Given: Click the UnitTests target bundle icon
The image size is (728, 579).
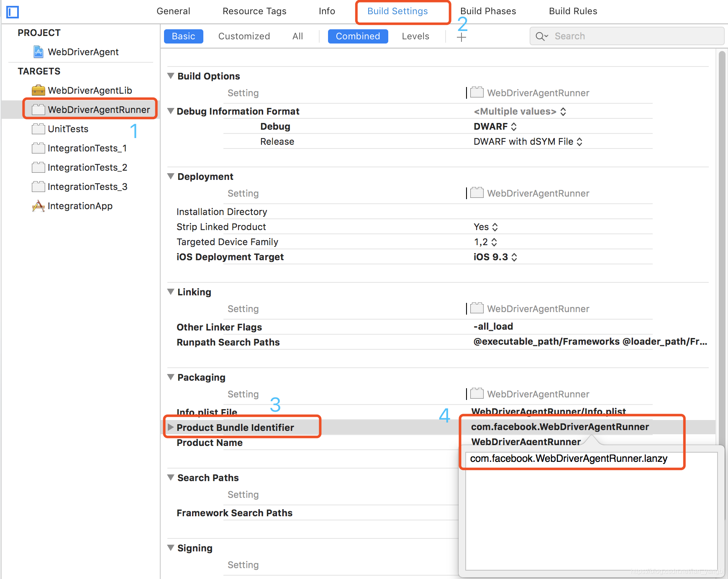Looking at the screenshot, I should coord(38,129).
